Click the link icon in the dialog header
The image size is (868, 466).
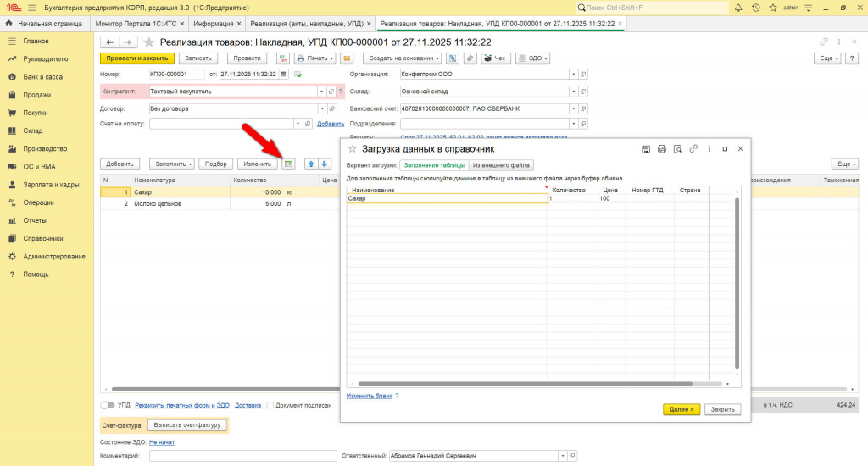[693, 149]
